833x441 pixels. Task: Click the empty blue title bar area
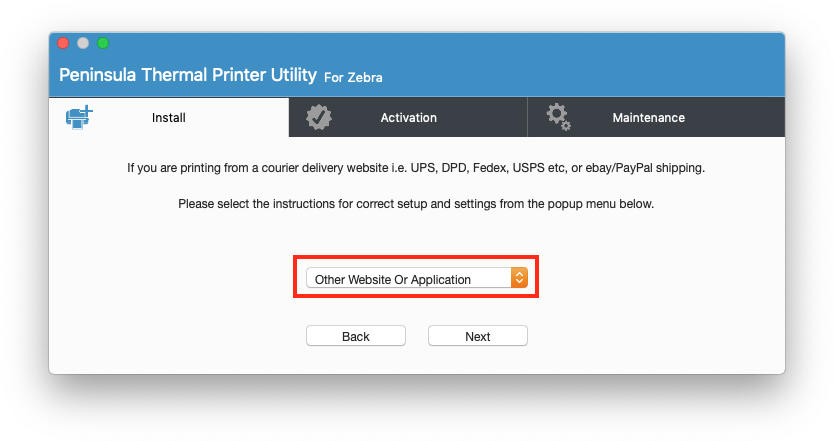click(584, 64)
